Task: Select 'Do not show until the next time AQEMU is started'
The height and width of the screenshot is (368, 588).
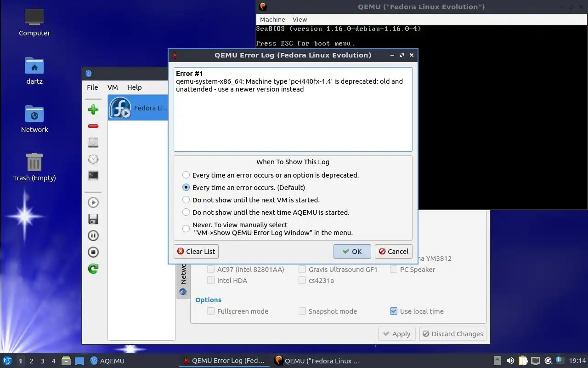Action: pyautogui.click(x=266, y=212)
